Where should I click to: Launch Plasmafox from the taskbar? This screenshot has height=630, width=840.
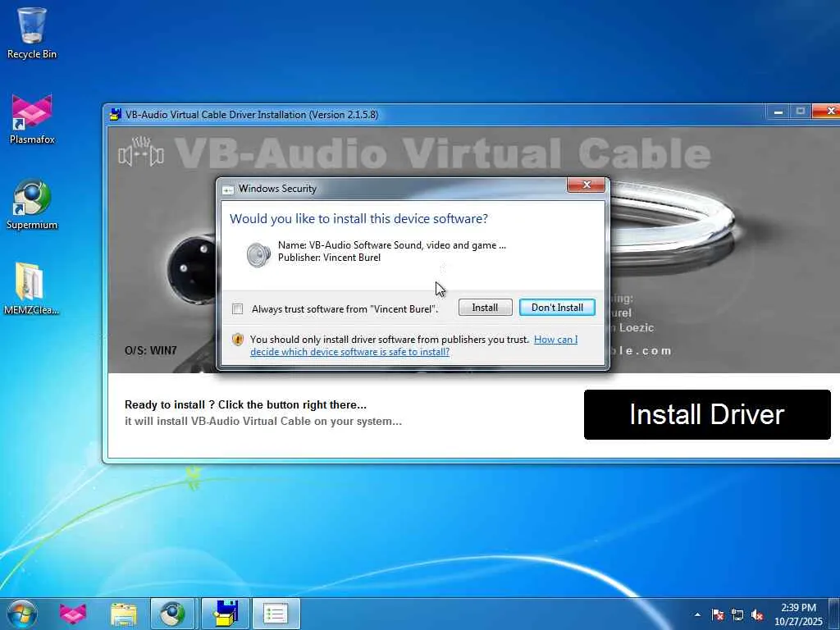pos(73,614)
